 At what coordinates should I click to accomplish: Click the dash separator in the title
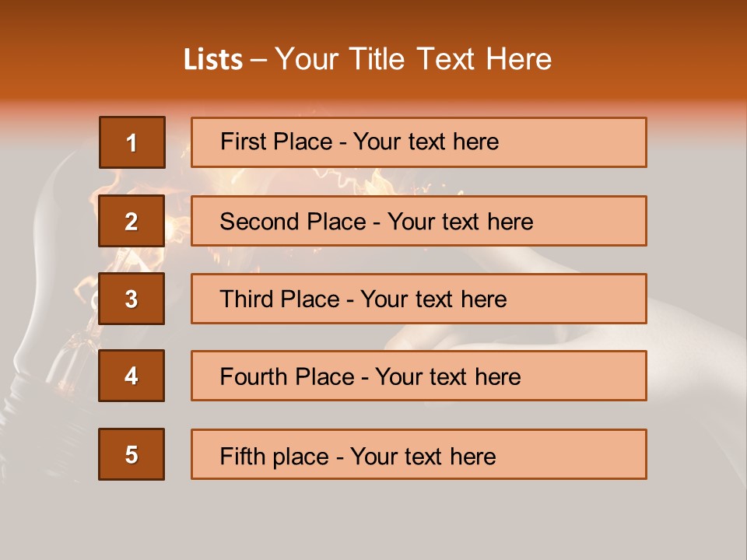coord(258,61)
